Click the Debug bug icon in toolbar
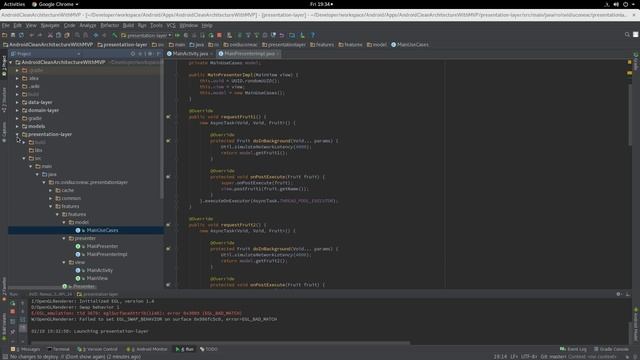This screenshot has height=360, width=640. pyautogui.click(x=186, y=36)
